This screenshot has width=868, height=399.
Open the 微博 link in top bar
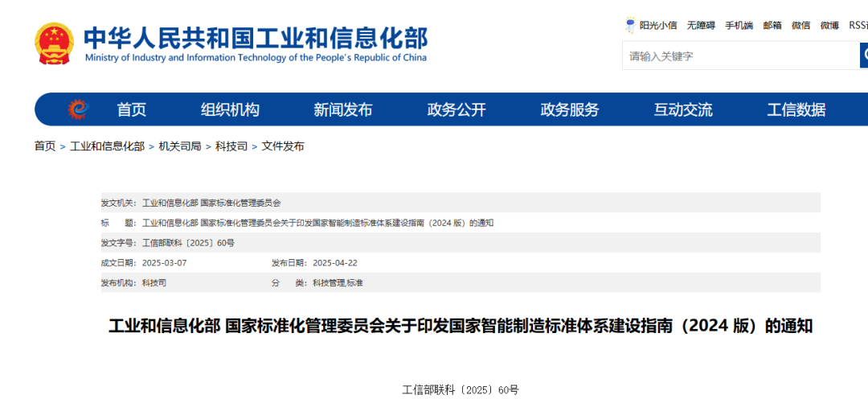point(829,25)
